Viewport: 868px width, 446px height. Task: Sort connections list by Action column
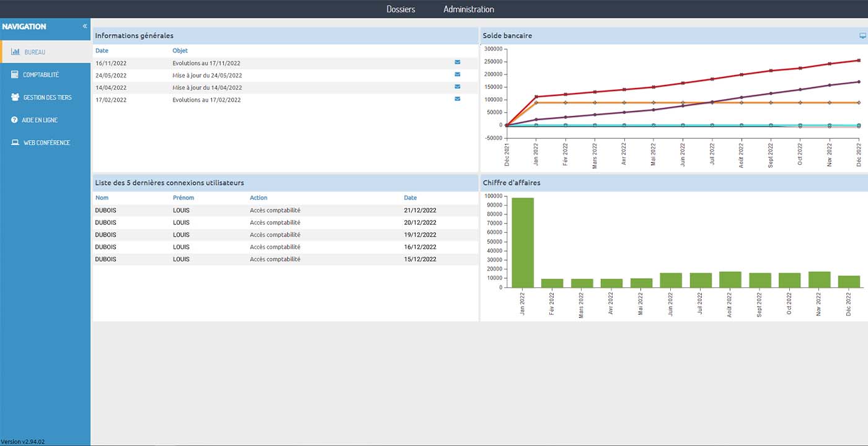click(x=259, y=198)
